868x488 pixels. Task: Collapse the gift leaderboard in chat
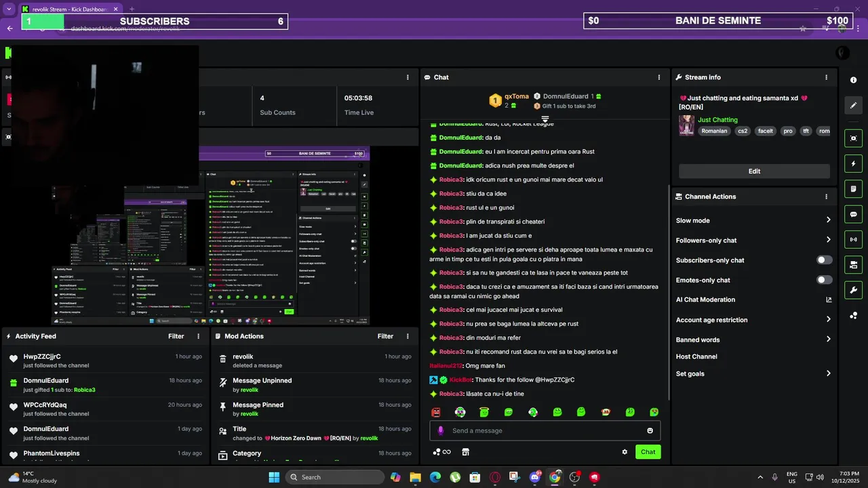(x=545, y=119)
